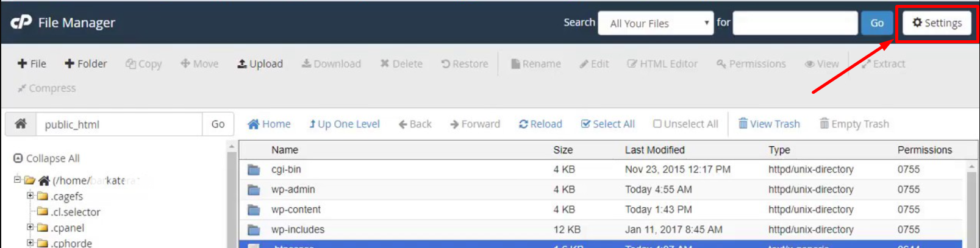This screenshot has height=248, width=980.
Task: Go Up One Level
Action: coord(345,124)
